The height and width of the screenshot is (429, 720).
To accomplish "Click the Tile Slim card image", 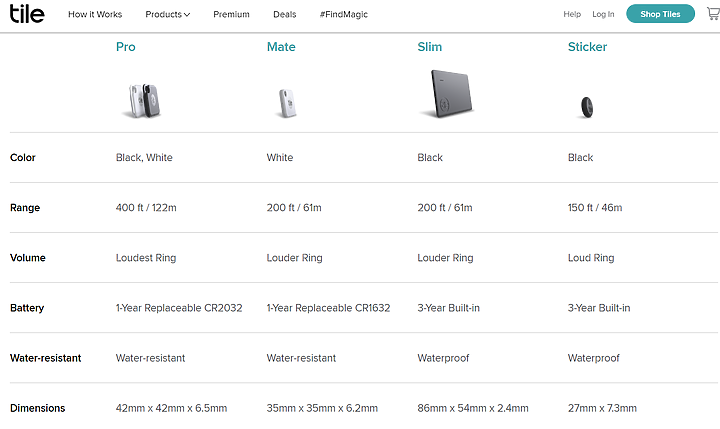I will tap(448, 94).
